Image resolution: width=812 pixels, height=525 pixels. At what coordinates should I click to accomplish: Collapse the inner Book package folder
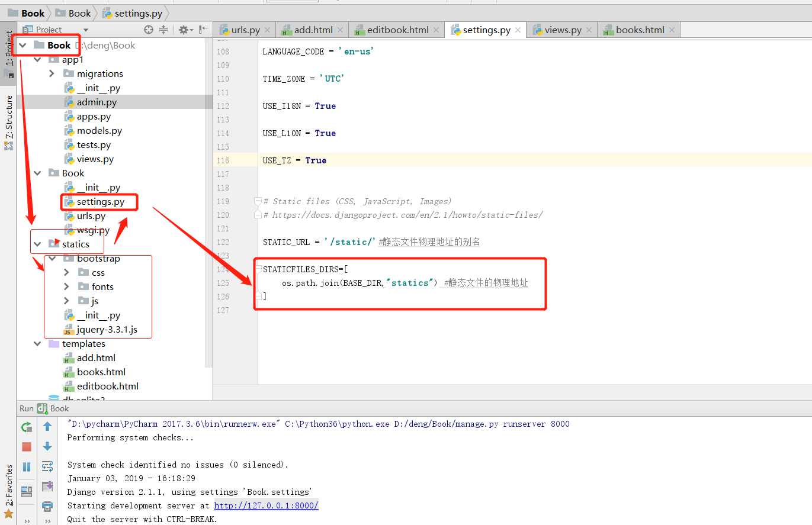click(37, 173)
